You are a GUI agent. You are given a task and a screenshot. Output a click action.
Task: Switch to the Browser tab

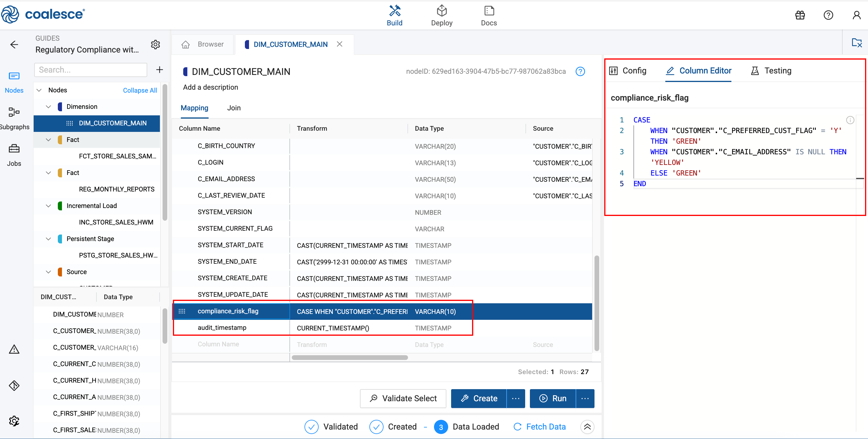tap(203, 44)
